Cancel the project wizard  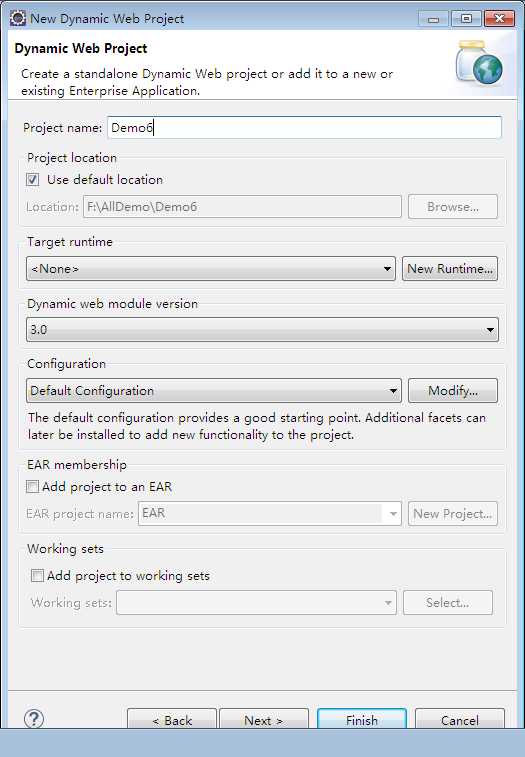[x=460, y=719]
